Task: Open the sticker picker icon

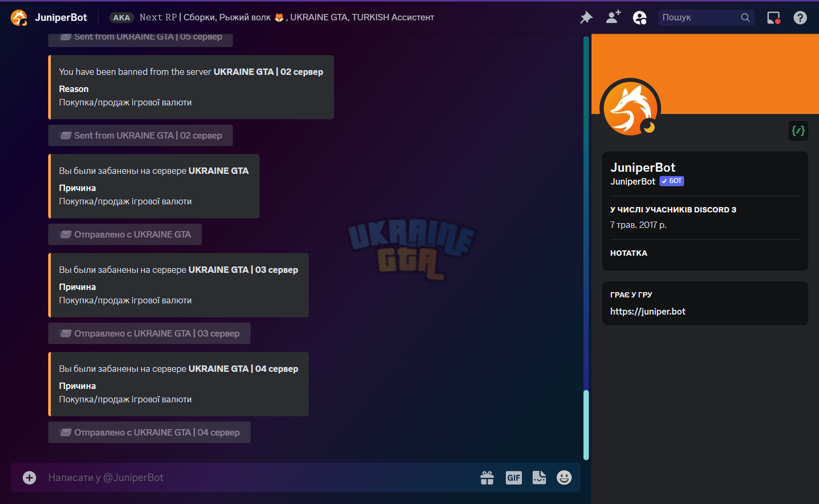Action: click(x=539, y=478)
